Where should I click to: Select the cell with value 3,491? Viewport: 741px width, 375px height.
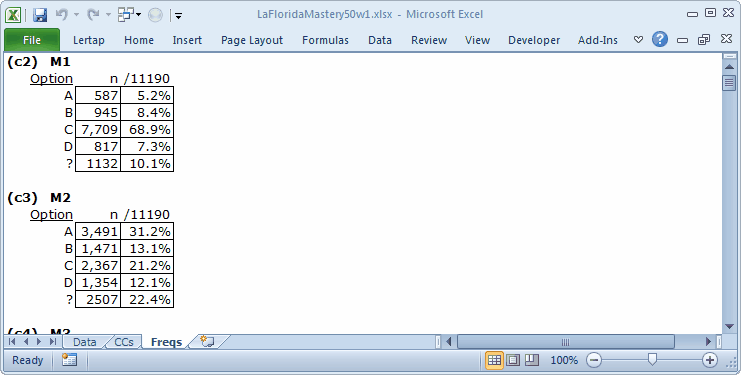[x=98, y=231]
